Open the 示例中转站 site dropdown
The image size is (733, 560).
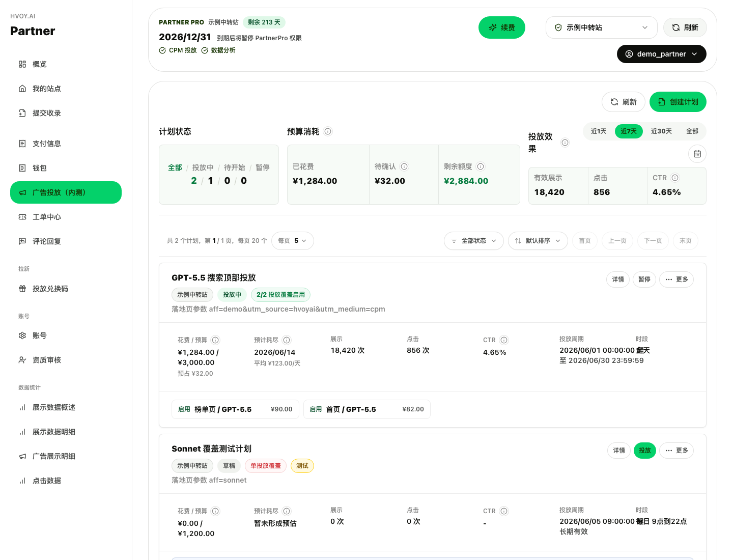pyautogui.click(x=602, y=27)
